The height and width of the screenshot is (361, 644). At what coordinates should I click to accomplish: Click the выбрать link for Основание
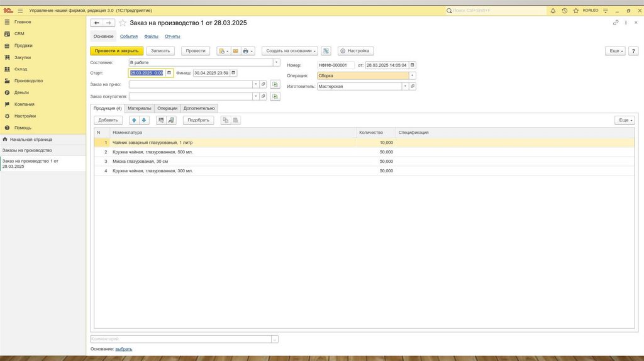[x=124, y=349]
